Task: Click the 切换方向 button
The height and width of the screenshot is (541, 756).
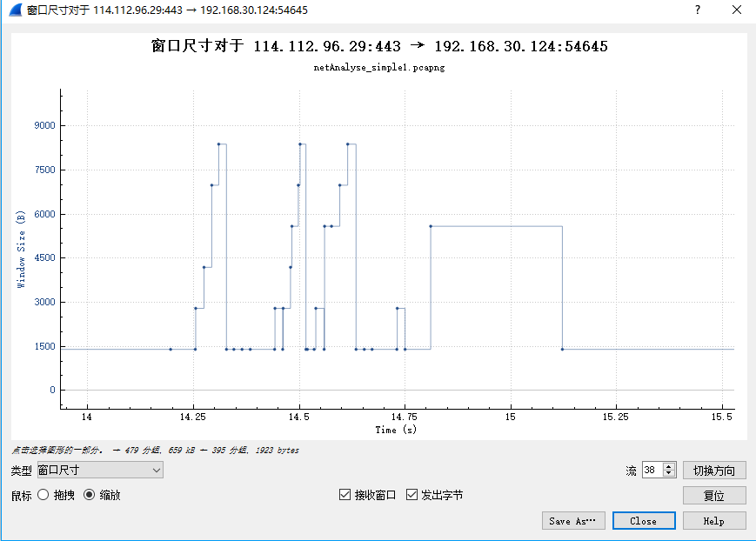Action: pyautogui.click(x=714, y=471)
